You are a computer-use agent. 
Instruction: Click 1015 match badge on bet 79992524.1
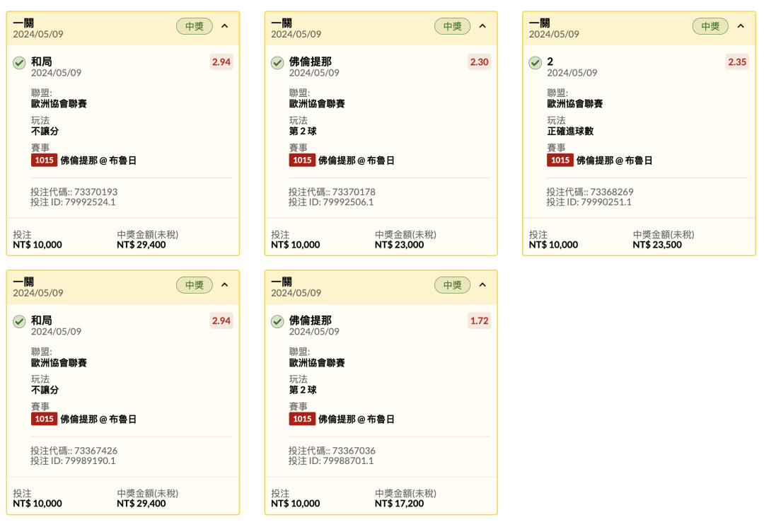(x=45, y=161)
